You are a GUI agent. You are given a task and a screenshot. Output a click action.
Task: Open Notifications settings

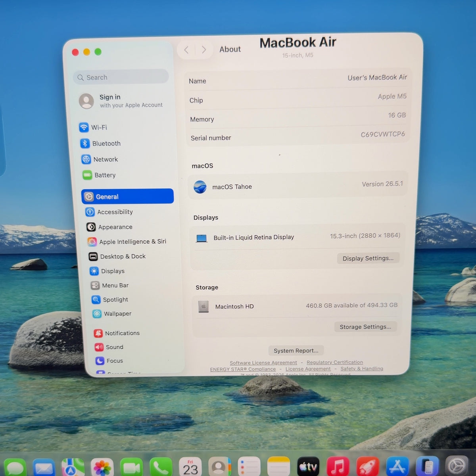(117, 333)
